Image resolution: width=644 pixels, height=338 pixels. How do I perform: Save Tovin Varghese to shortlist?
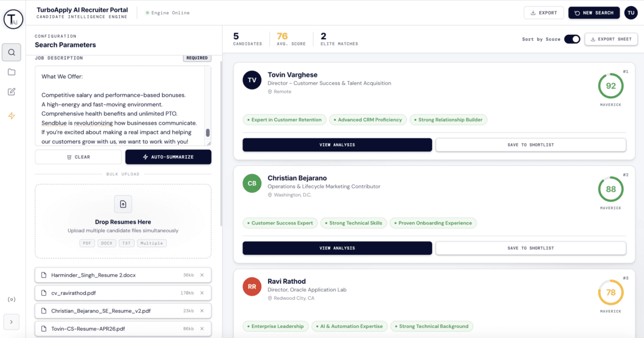point(531,145)
